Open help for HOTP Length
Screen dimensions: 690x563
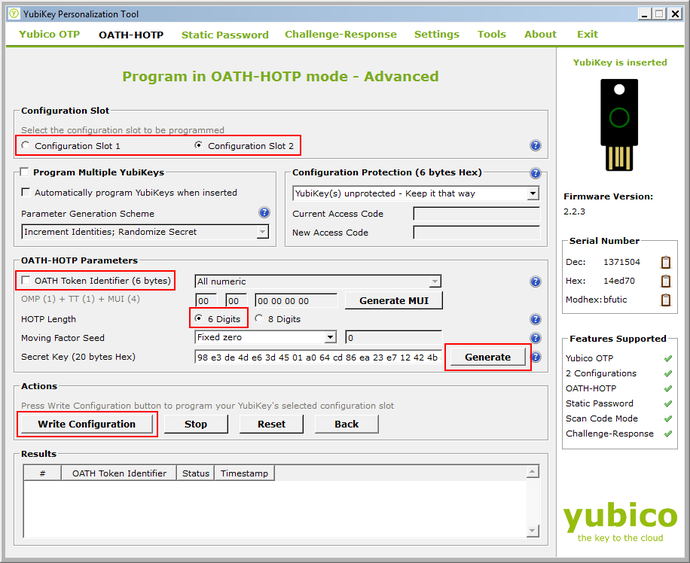tap(535, 319)
